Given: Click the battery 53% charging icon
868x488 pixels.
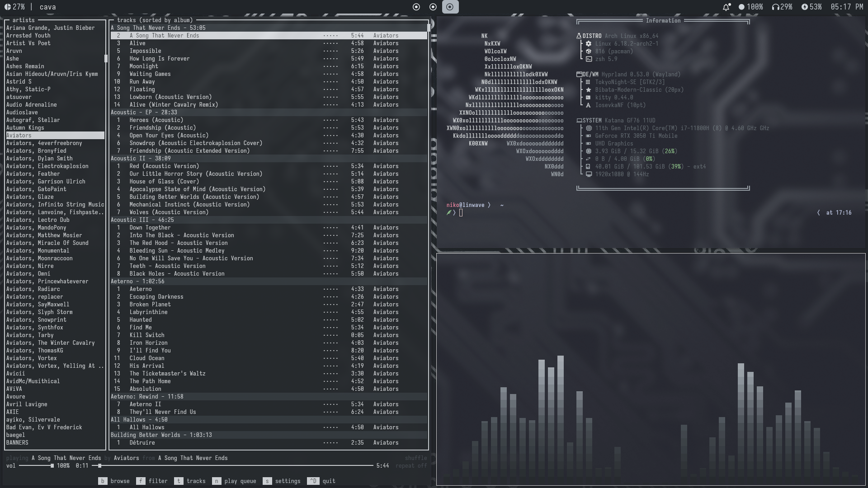Looking at the screenshot, I should point(804,7).
